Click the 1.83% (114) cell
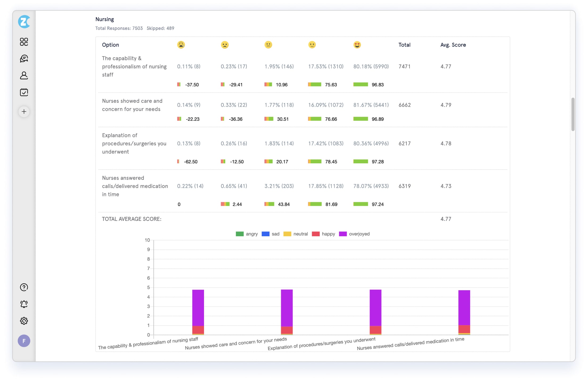This screenshot has width=588, height=382. pyautogui.click(x=279, y=143)
